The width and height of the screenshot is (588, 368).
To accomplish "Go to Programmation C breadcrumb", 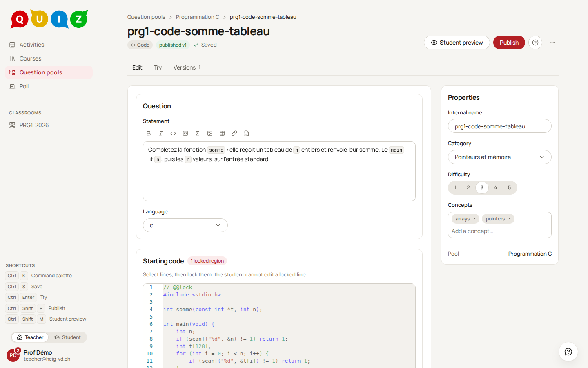I will coord(198,17).
